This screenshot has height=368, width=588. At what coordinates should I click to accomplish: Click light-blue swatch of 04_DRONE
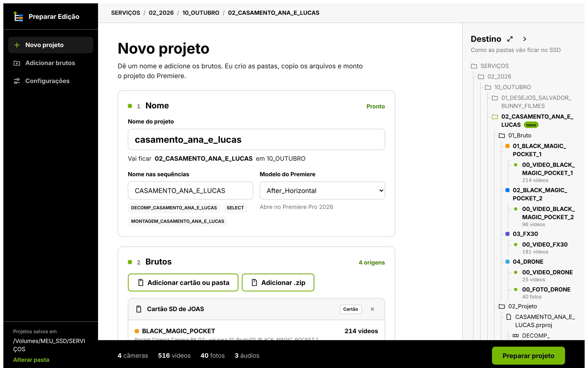coord(508,262)
